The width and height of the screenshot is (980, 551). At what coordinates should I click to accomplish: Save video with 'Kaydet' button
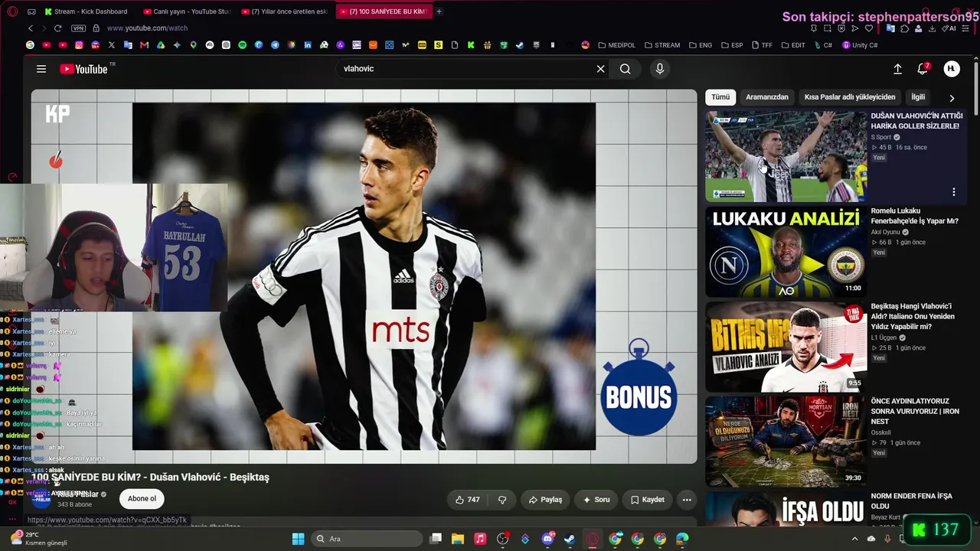[648, 500]
